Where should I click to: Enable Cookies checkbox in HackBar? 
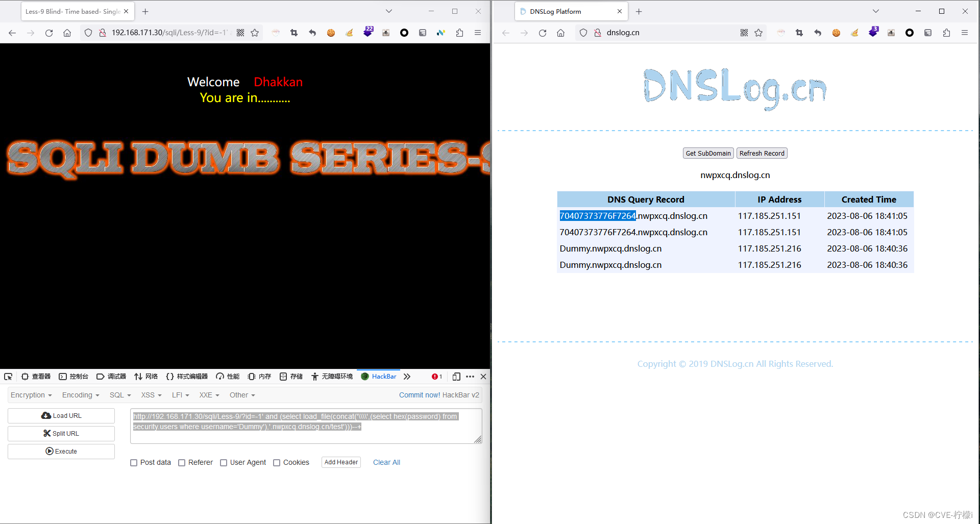point(277,463)
